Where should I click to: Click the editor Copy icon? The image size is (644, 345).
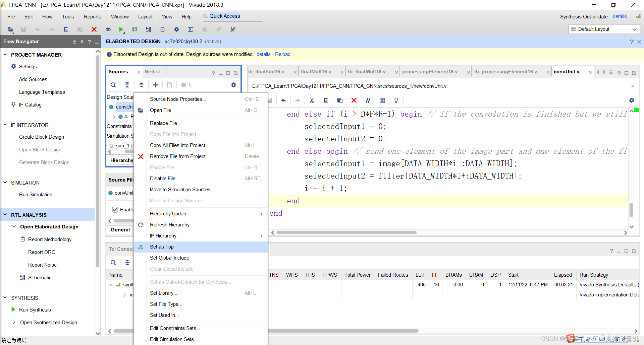tap(326, 100)
